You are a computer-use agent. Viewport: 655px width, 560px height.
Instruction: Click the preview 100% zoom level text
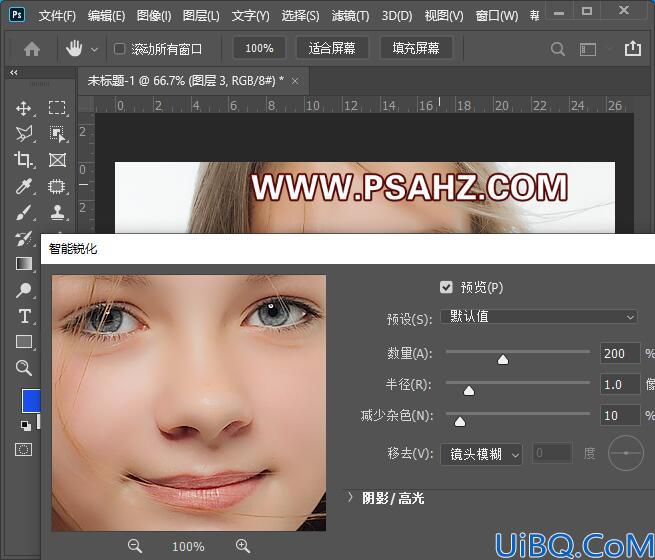(x=188, y=546)
